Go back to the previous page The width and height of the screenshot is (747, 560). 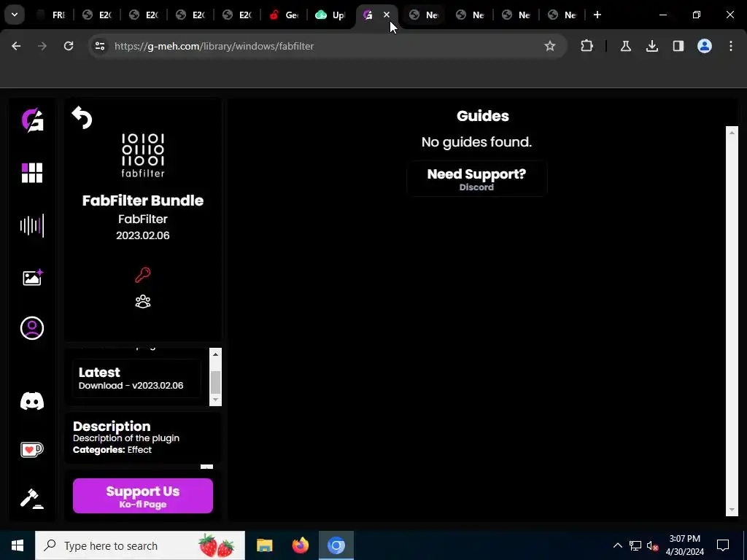point(16,46)
